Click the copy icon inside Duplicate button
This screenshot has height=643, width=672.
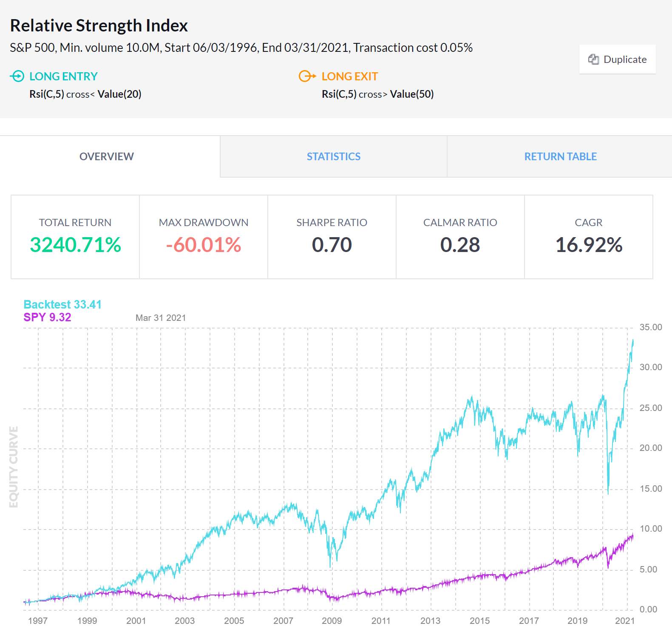(593, 59)
